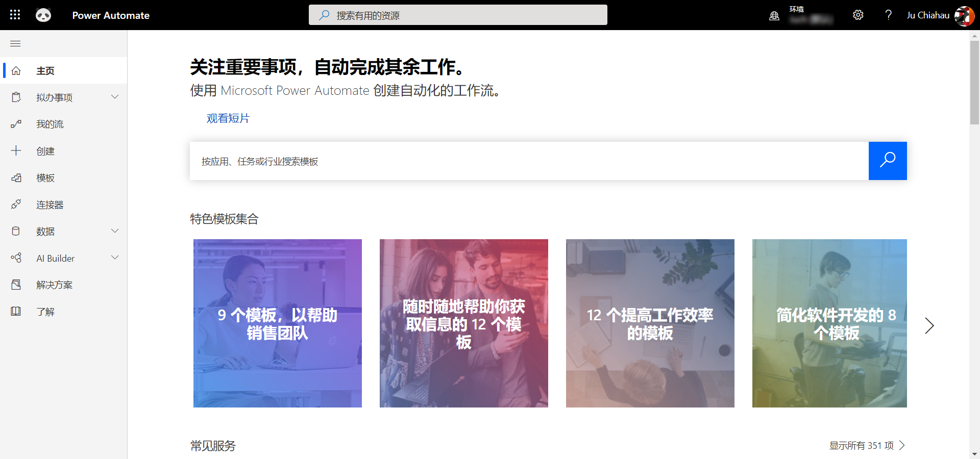Image resolution: width=980 pixels, height=459 pixels.
Task: Click the environment globe icon
Action: coord(774,16)
